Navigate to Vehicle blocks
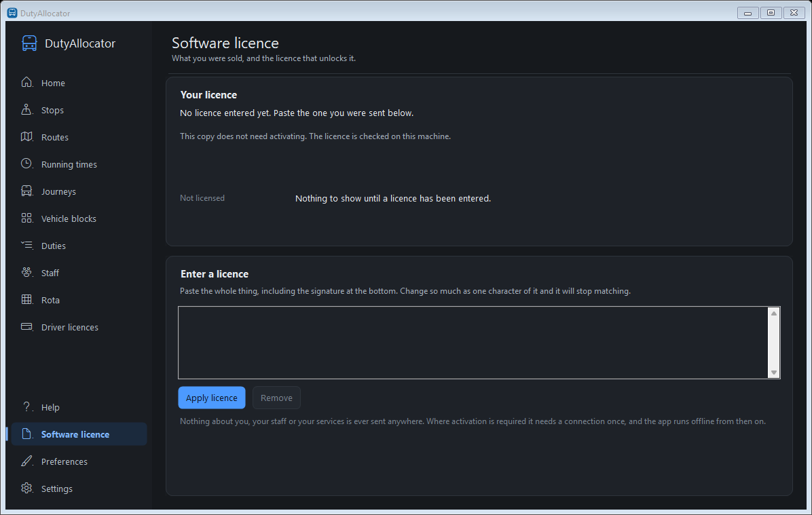812x515 pixels. coord(79,218)
